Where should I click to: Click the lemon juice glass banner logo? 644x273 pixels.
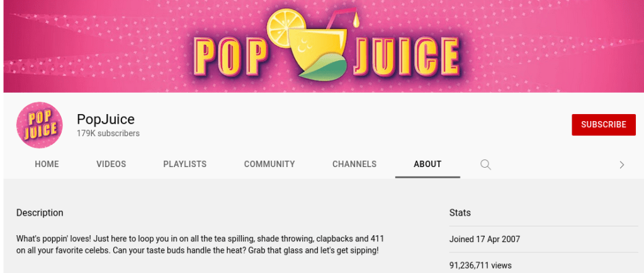tap(313, 43)
